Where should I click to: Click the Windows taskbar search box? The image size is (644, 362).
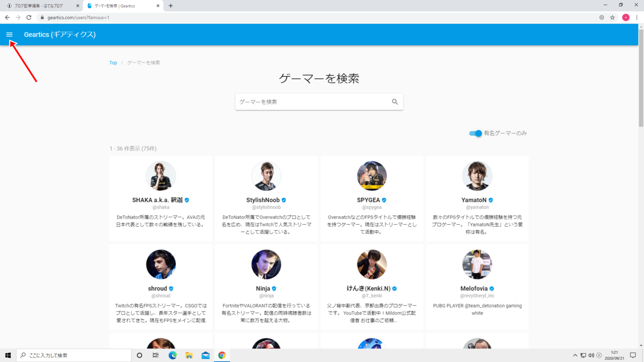point(74,355)
